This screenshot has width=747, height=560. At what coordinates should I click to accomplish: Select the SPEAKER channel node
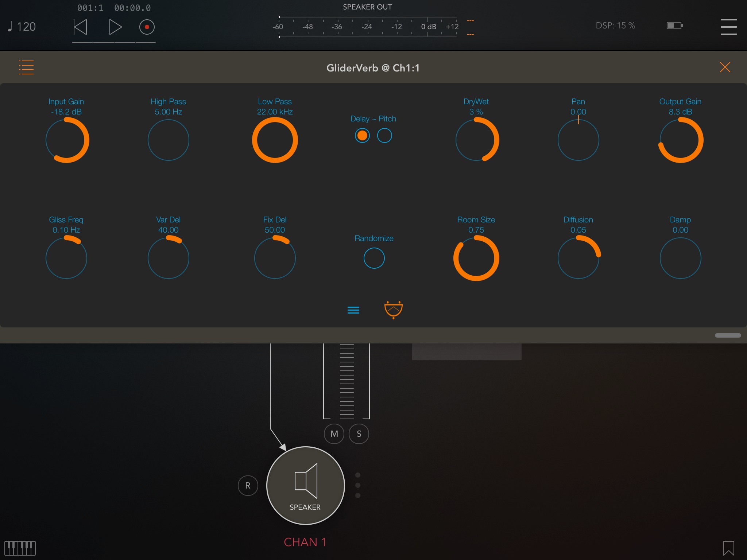tap(306, 486)
